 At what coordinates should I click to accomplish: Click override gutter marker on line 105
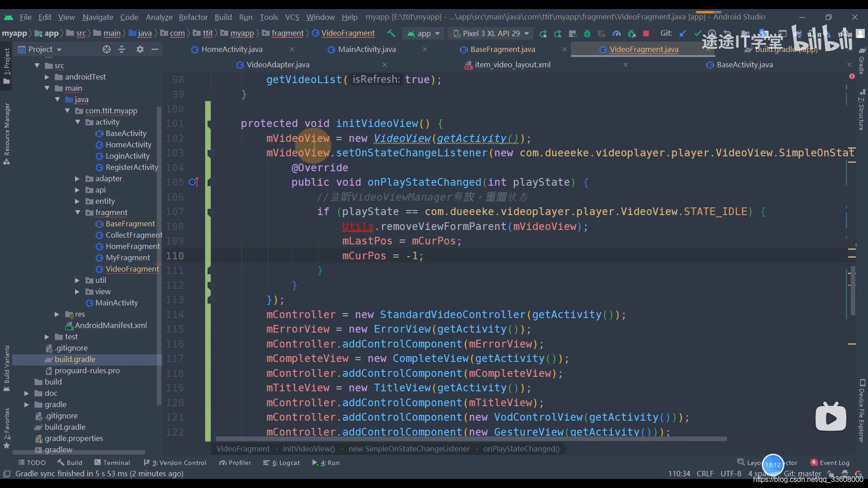193,182
